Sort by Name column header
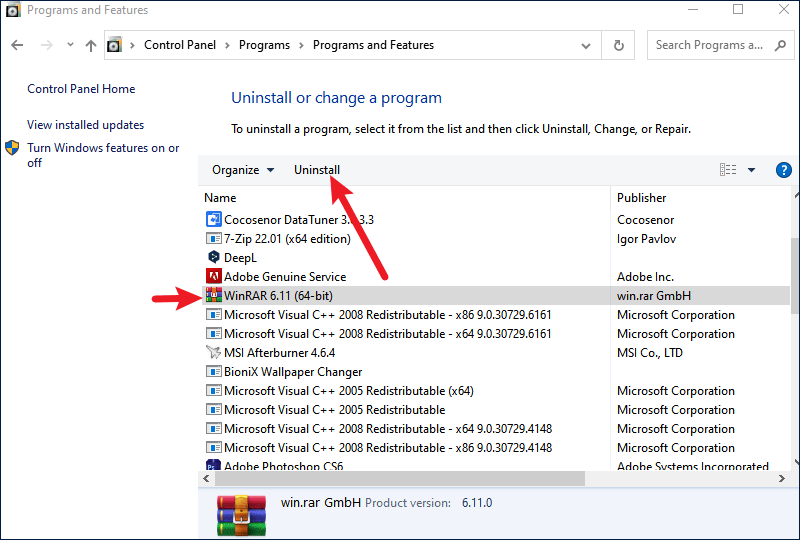The width and height of the screenshot is (800, 540). tap(220, 198)
